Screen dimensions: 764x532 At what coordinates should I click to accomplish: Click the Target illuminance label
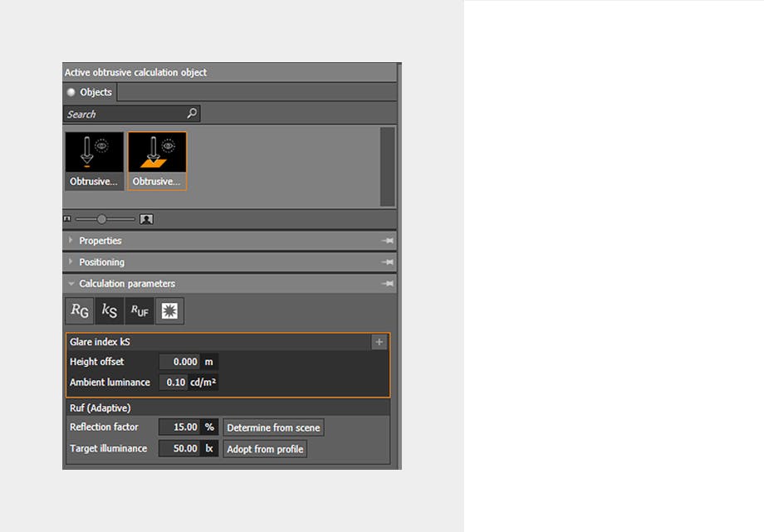pos(108,449)
